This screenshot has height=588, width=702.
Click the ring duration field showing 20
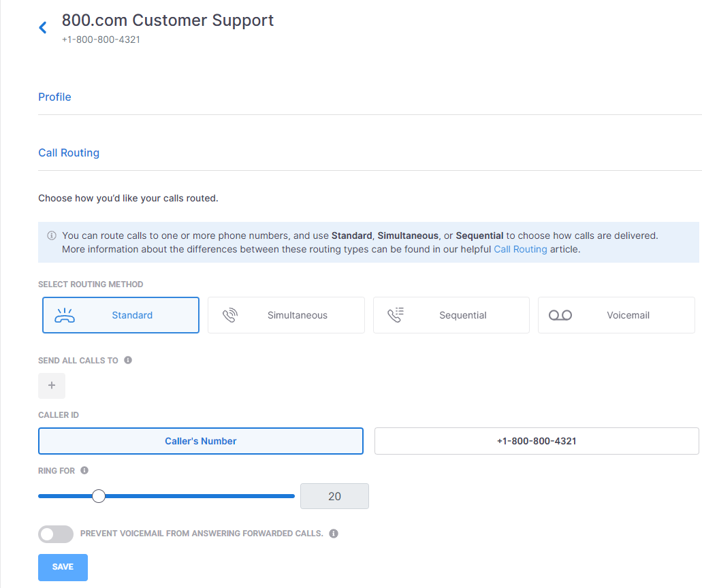[x=334, y=496]
